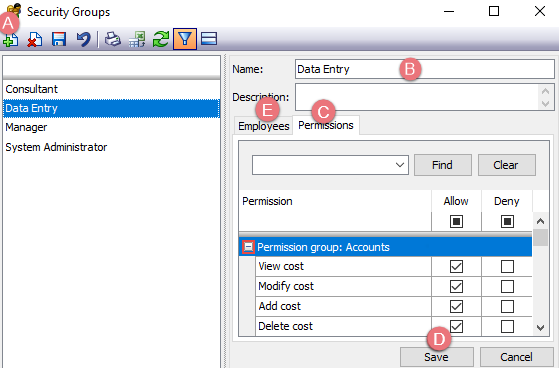Click the Permission column header
559x368 pixels.
coord(335,201)
